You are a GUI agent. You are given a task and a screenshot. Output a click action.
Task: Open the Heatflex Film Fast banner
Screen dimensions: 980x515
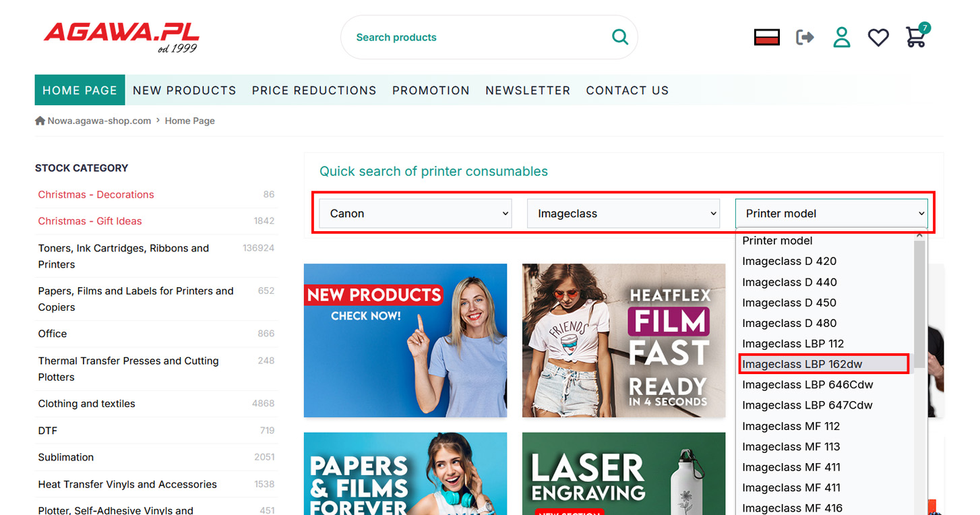coord(623,340)
